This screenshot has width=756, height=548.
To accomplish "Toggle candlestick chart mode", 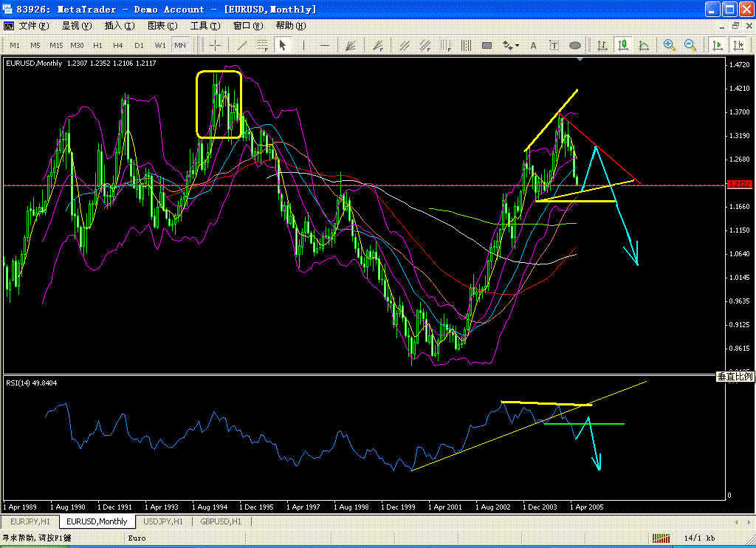I will (x=623, y=45).
